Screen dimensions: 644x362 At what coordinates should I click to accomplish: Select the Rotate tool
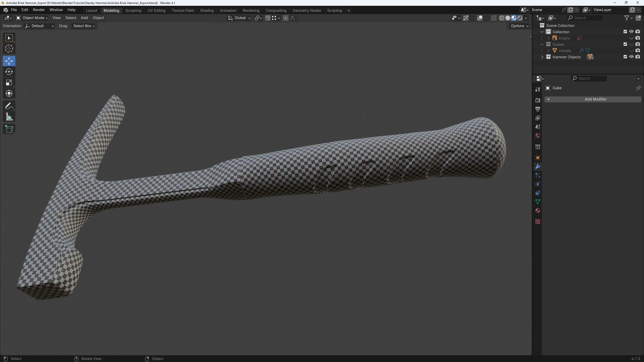9,72
